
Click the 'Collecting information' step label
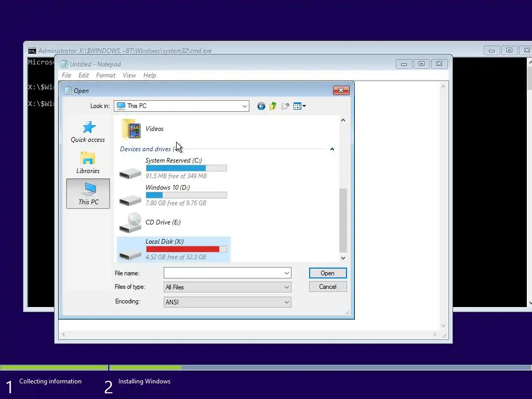(50, 381)
